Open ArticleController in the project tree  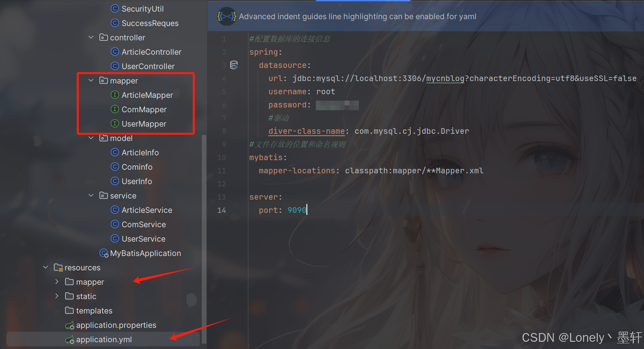point(152,52)
